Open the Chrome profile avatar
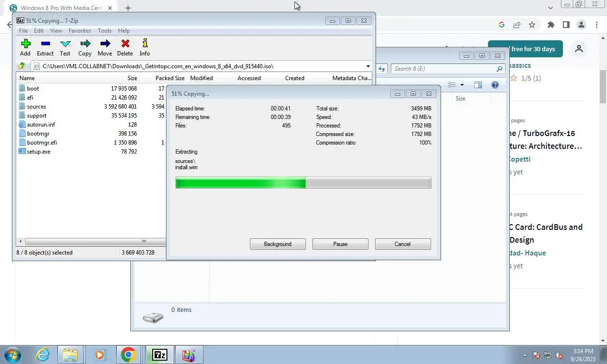 tap(581, 25)
